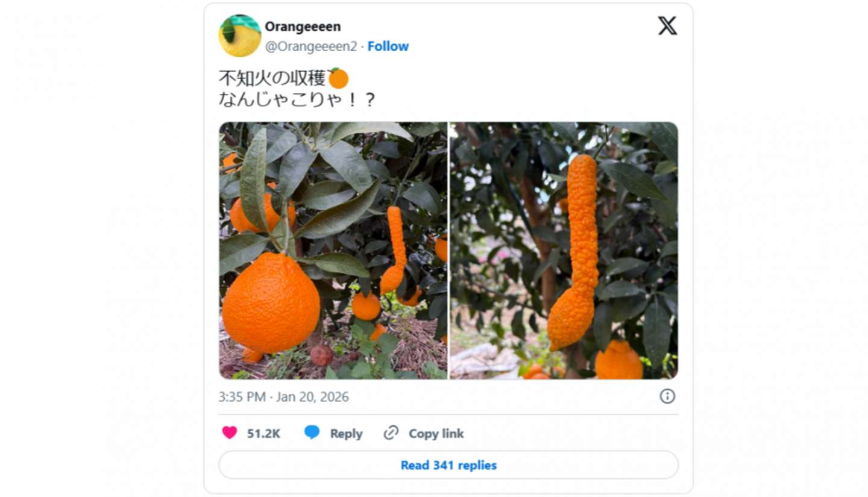Click the blue reply bubble icon

(312, 433)
